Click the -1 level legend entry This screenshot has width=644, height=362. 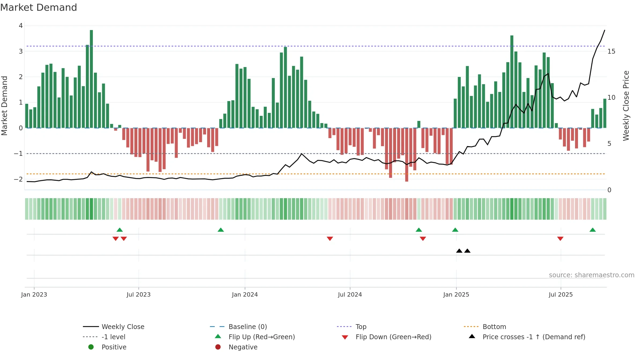point(104,337)
